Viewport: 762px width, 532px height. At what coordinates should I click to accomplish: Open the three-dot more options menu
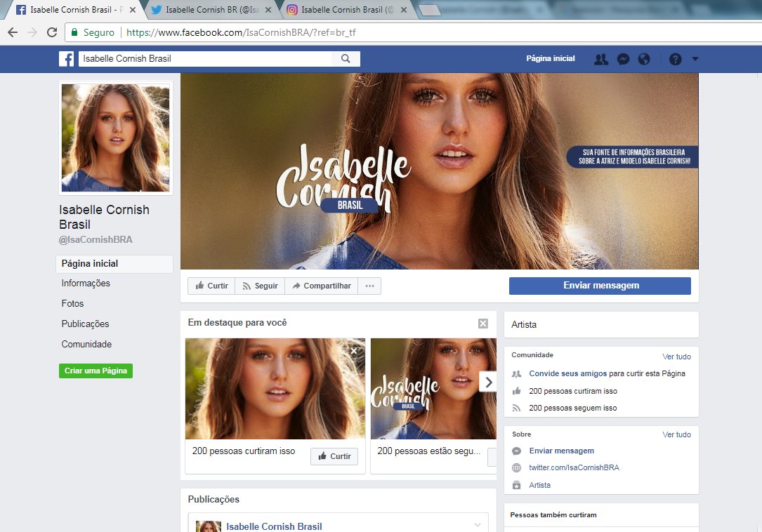point(370,286)
